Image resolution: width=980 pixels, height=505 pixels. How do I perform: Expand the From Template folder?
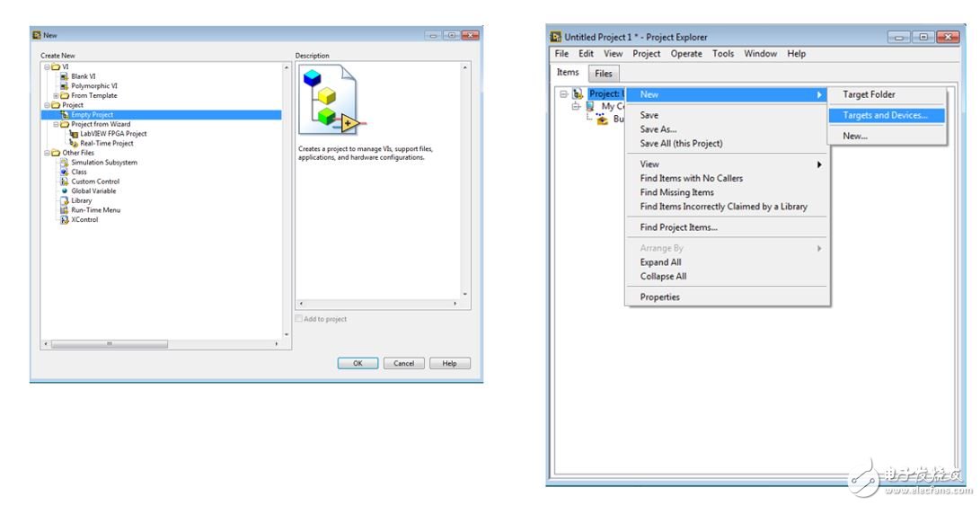tap(56, 96)
